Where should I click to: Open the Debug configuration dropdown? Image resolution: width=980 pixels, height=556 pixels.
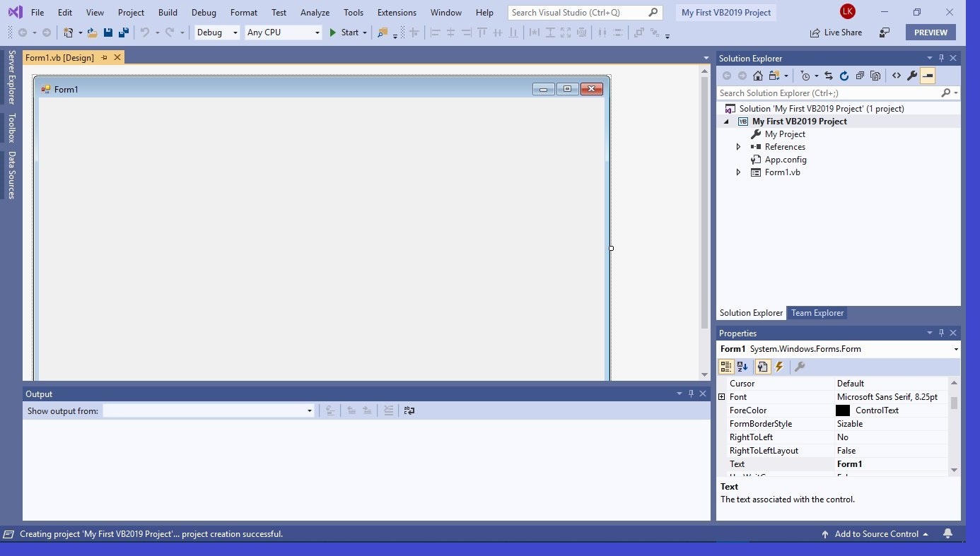(x=235, y=32)
